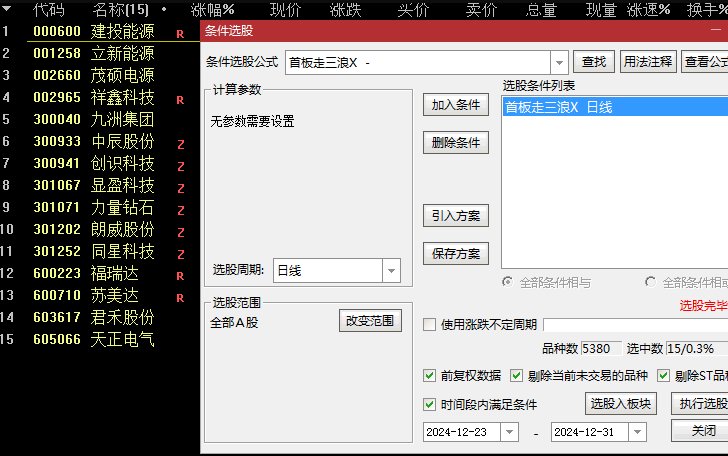728x456 pixels.
Task: Click the R marker beside 建投能源
Action: (x=180, y=34)
